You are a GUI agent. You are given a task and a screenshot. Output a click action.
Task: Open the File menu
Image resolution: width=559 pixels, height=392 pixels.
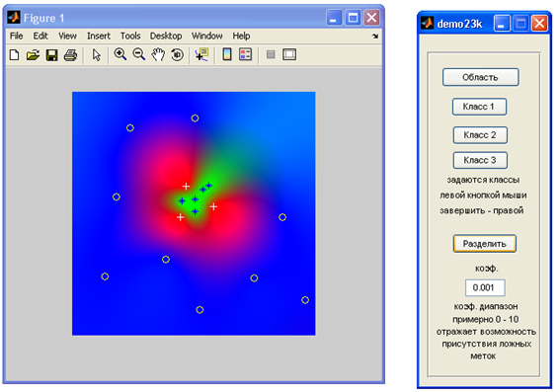point(17,36)
